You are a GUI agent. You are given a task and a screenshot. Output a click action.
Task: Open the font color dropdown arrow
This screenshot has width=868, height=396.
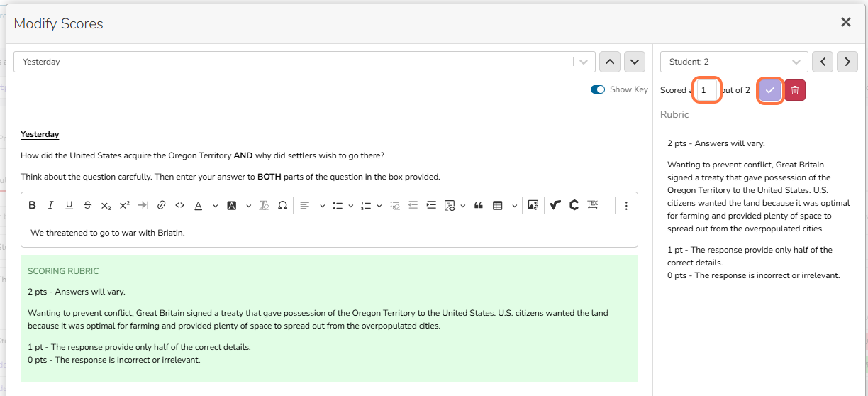(214, 206)
